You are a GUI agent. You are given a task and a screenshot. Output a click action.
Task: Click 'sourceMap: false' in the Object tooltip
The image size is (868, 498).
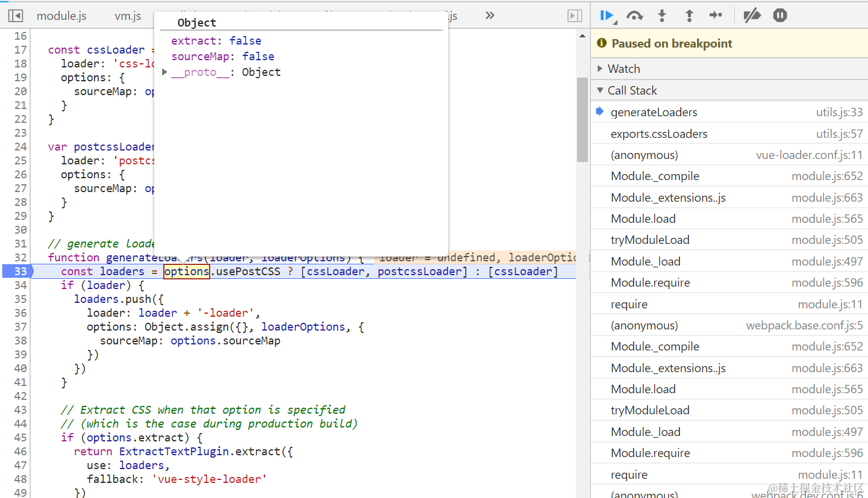click(223, 57)
